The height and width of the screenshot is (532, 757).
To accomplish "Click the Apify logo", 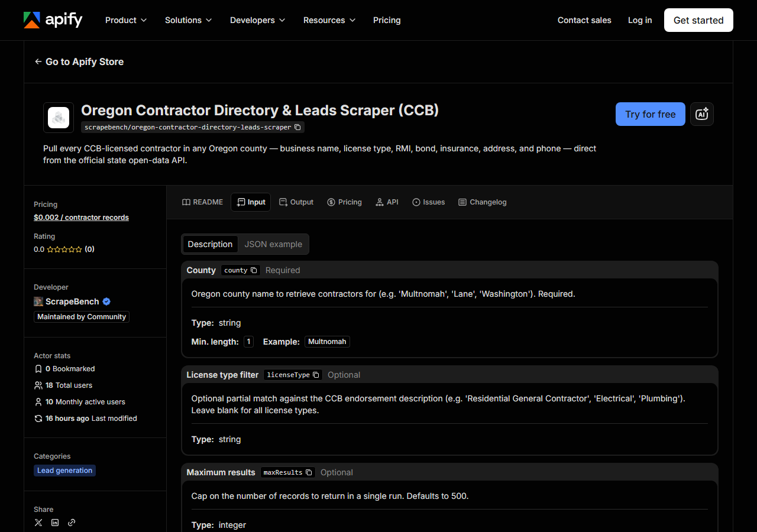I will (53, 20).
